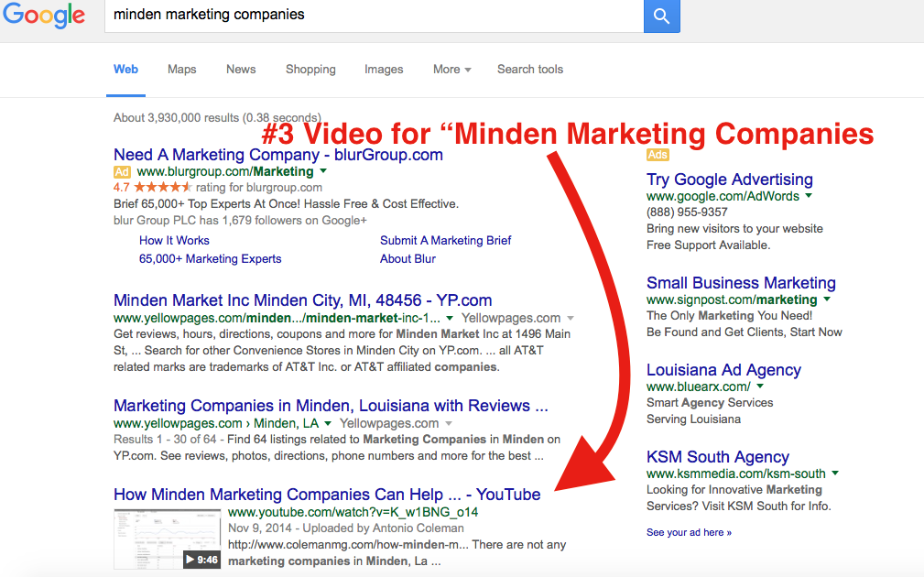This screenshot has height=577, width=924.
Task: Click the yellow Ads label above sidebar
Action: click(658, 155)
